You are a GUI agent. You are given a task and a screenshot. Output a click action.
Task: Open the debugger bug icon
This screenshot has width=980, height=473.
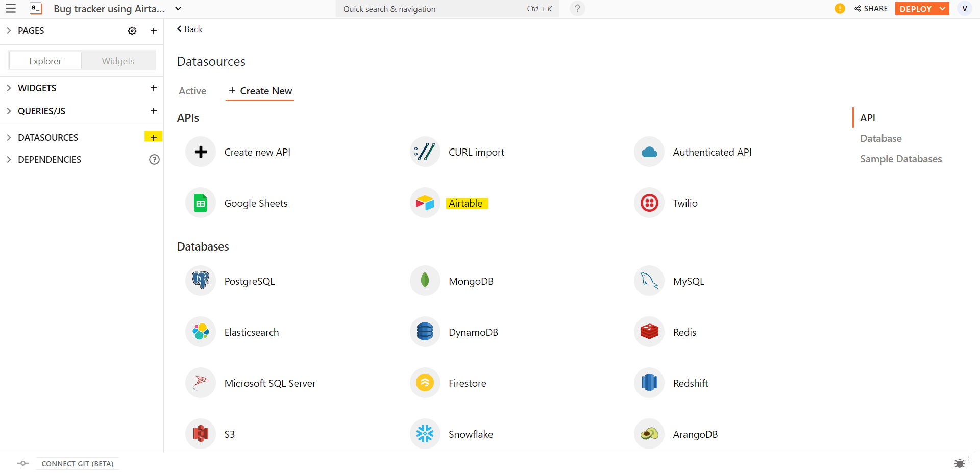coord(960,463)
